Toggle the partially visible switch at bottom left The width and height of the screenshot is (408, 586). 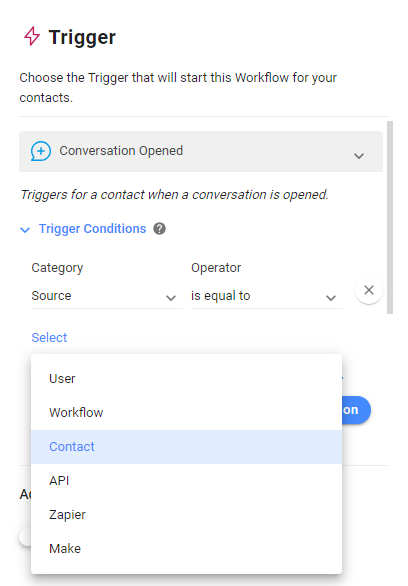[25, 537]
